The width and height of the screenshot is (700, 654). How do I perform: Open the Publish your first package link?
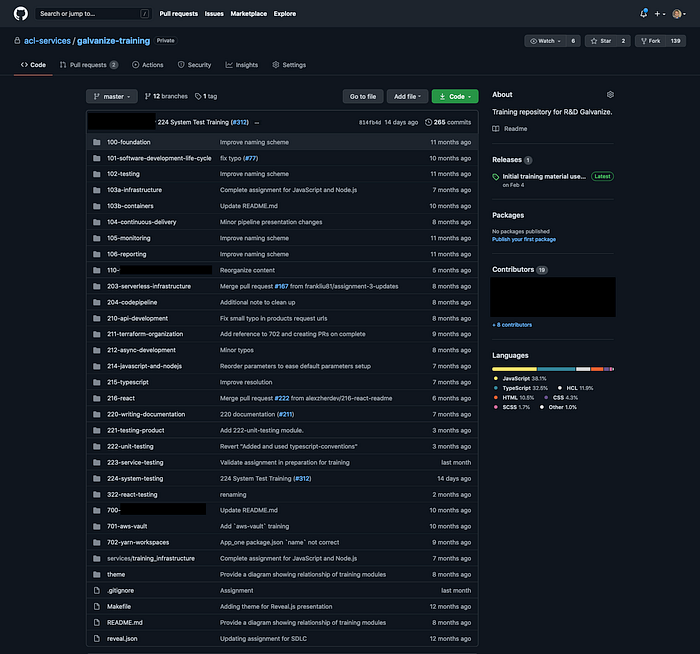coord(524,240)
